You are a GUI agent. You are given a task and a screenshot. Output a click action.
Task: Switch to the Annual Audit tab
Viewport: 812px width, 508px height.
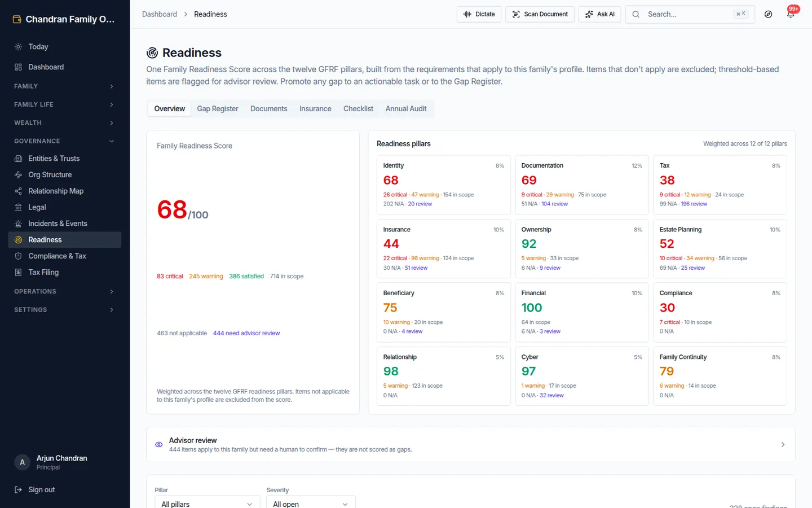click(406, 109)
